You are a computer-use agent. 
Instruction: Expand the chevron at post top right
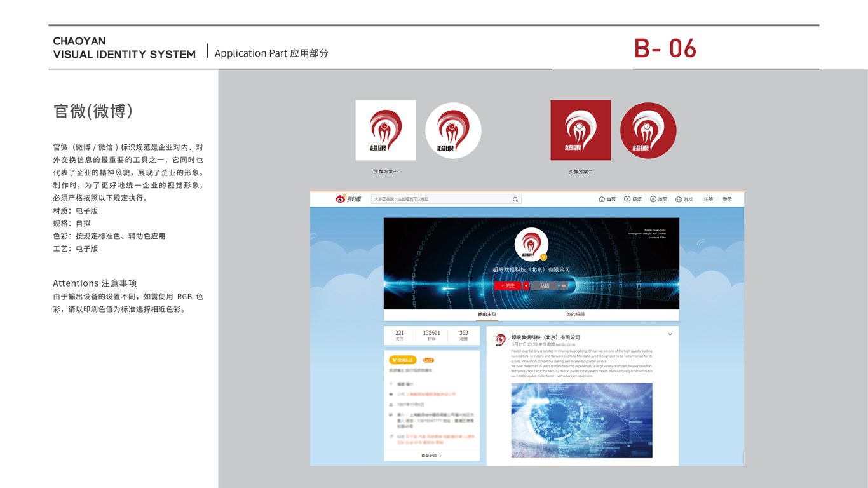pos(670,334)
